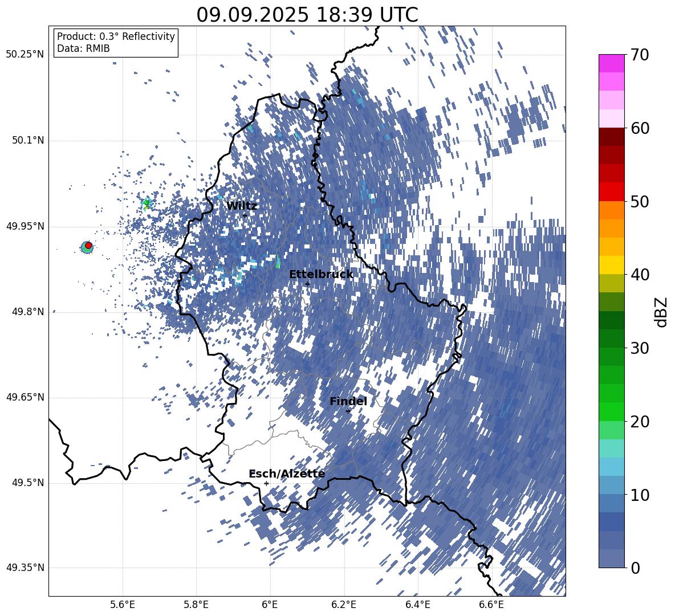The height and width of the screenshot is (616, 675).
Task: Click the 50 tick on the colorbar
Action: coord(640,202)
